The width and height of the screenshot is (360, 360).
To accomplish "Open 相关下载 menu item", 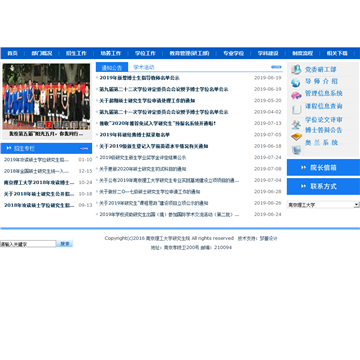I will coord(337,53).
